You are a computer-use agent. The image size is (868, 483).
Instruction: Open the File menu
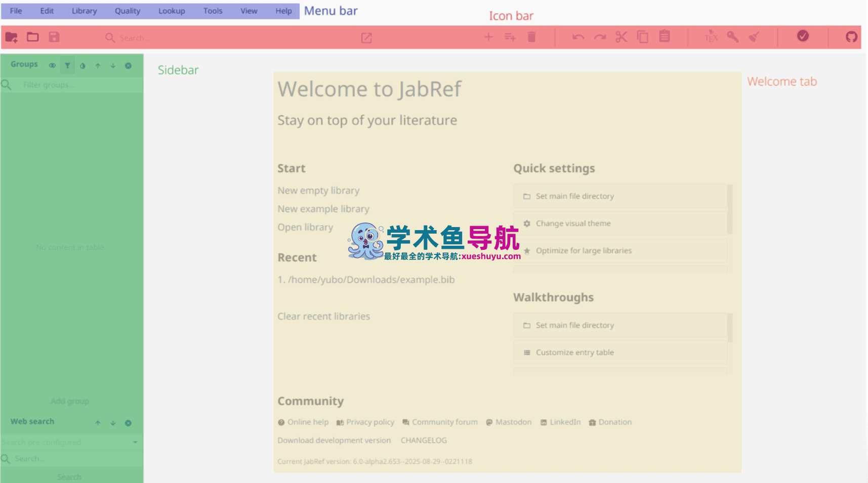click(16, 11)
